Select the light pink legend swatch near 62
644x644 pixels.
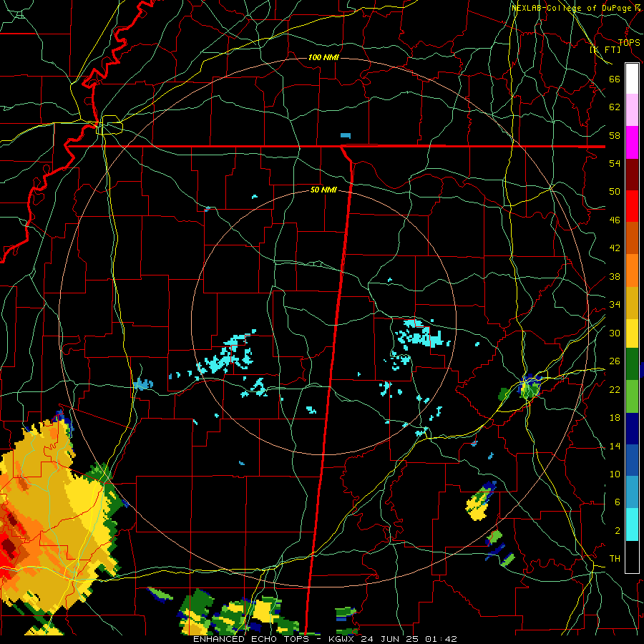click(632, 110)
